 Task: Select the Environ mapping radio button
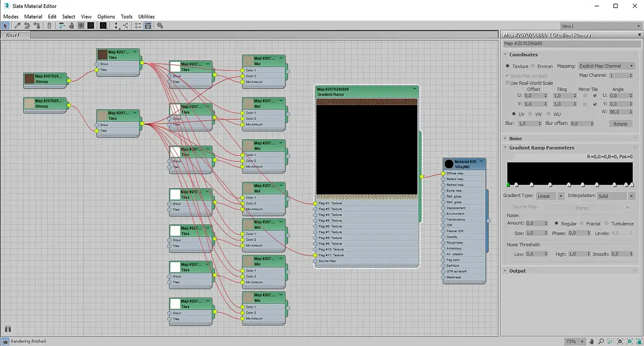[533, 66]
